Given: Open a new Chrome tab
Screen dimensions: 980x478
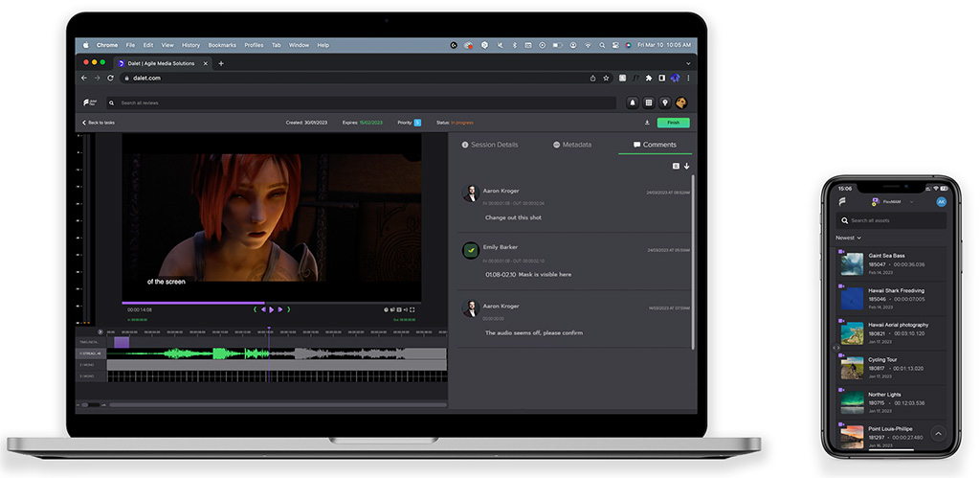Looking at the screenshot, I should pos(221,63).
